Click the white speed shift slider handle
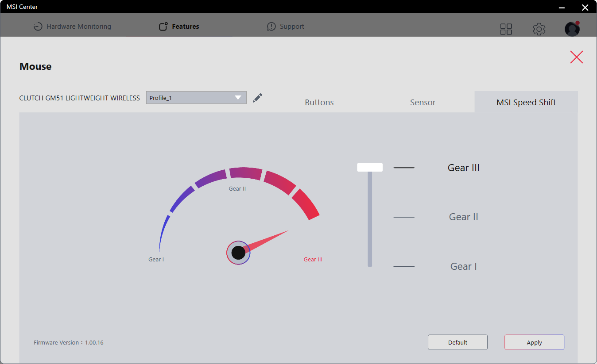 click(x=370, y=167)
